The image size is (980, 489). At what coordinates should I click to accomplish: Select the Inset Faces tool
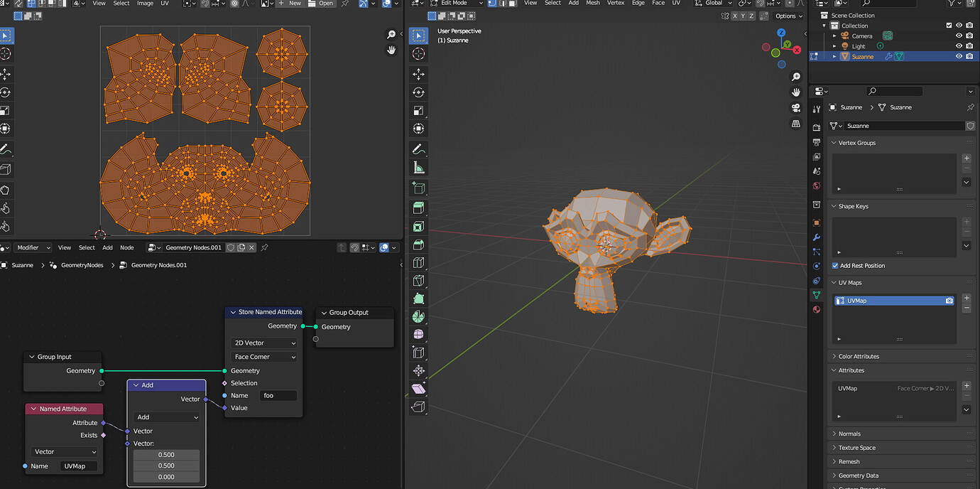click(418, 227)
